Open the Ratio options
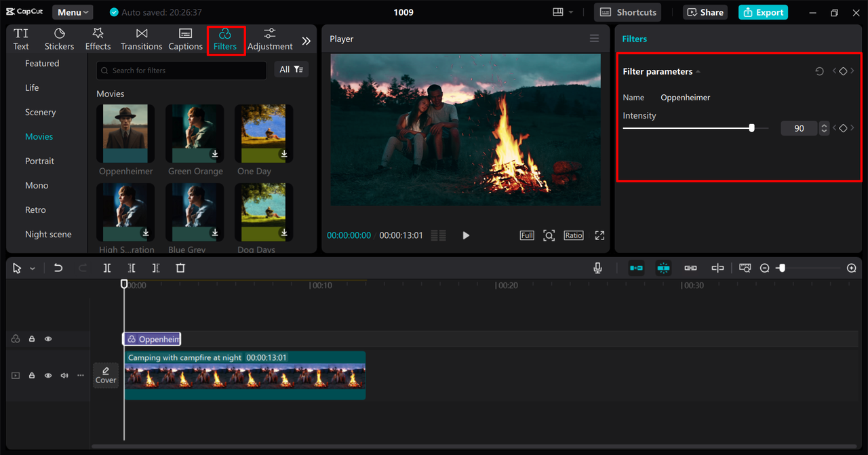 pyautogui.click(x=574, y=235)
